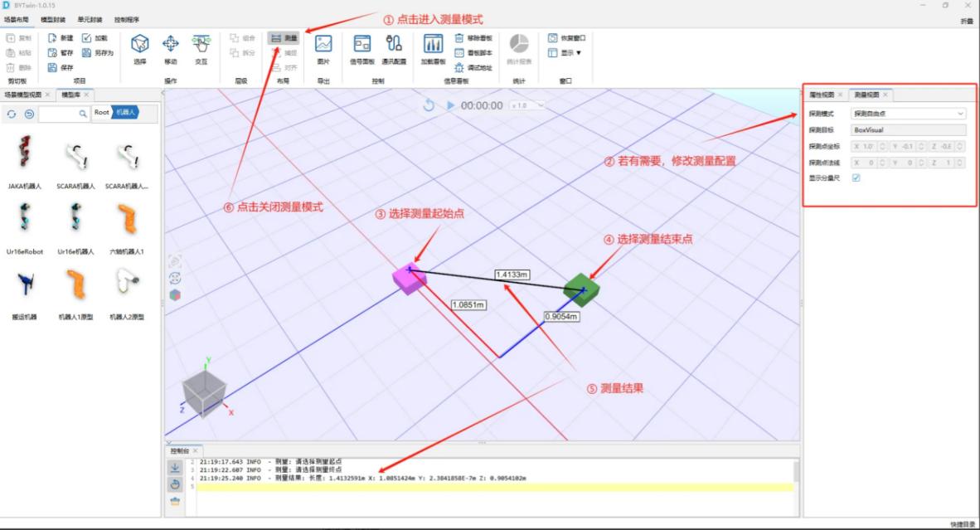The height and width of the screenshot is (530, 980).
Task: Click the colored cube icon in viewport
Action: 175,295
